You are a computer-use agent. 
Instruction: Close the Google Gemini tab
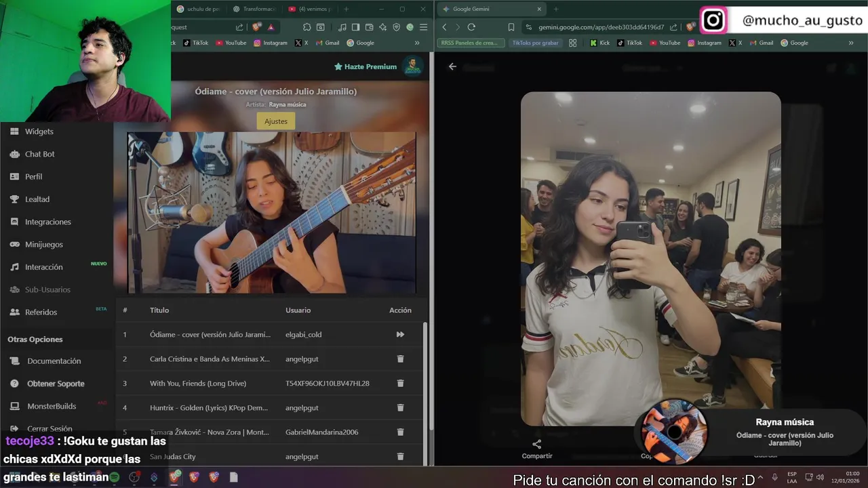(x=539, y=9)
